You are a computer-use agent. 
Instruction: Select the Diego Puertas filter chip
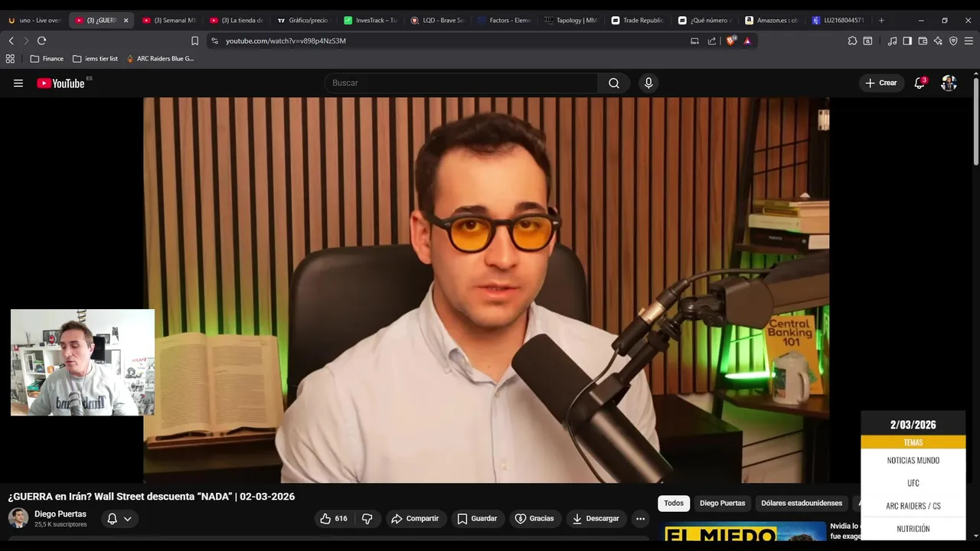[722, 504]
